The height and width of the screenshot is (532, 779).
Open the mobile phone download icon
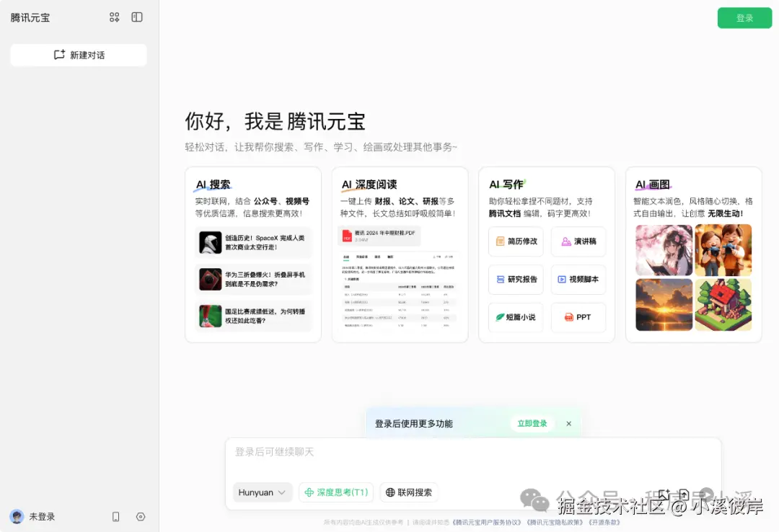[x=115, y=517]
